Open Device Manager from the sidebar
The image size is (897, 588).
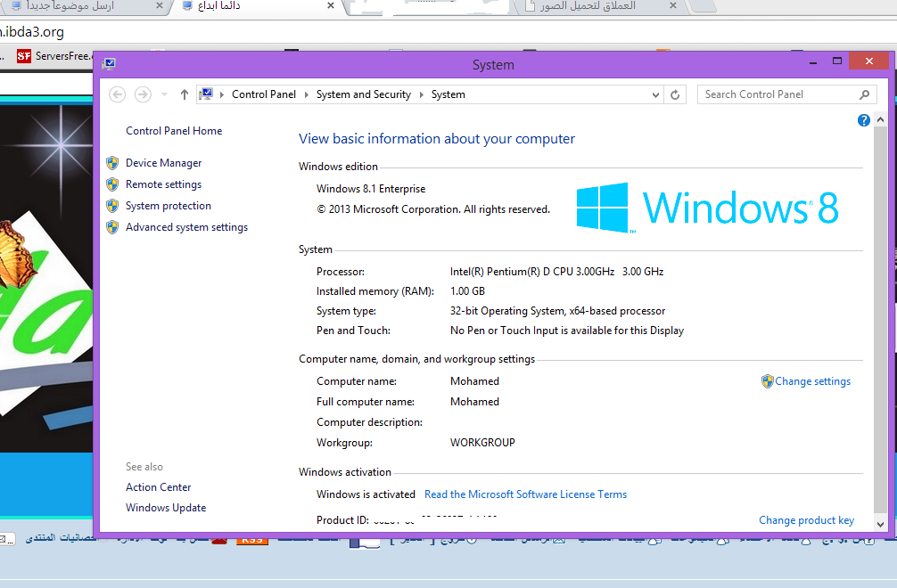pos(163,163)
